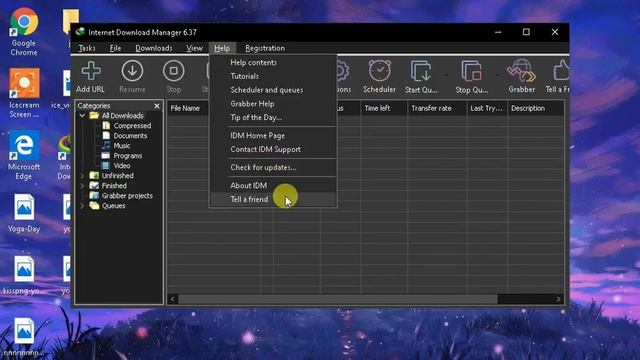Open the File menu

tap(115, 48)
